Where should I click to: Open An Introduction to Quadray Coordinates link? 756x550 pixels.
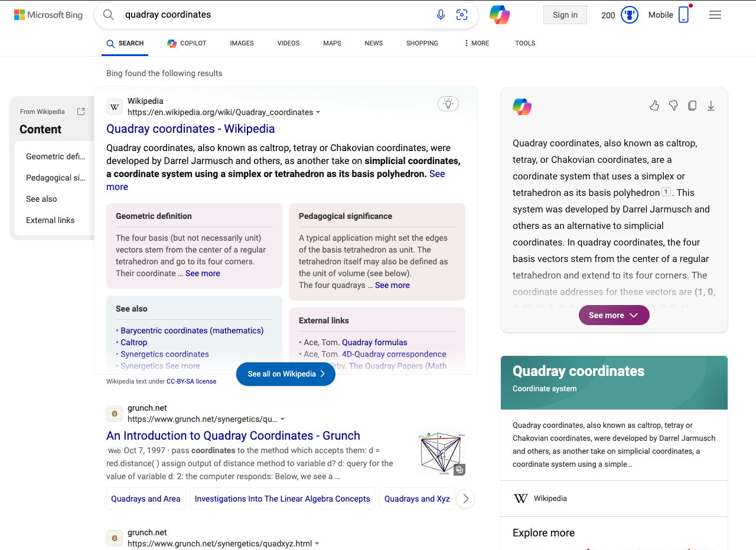(x=233, y=436)
